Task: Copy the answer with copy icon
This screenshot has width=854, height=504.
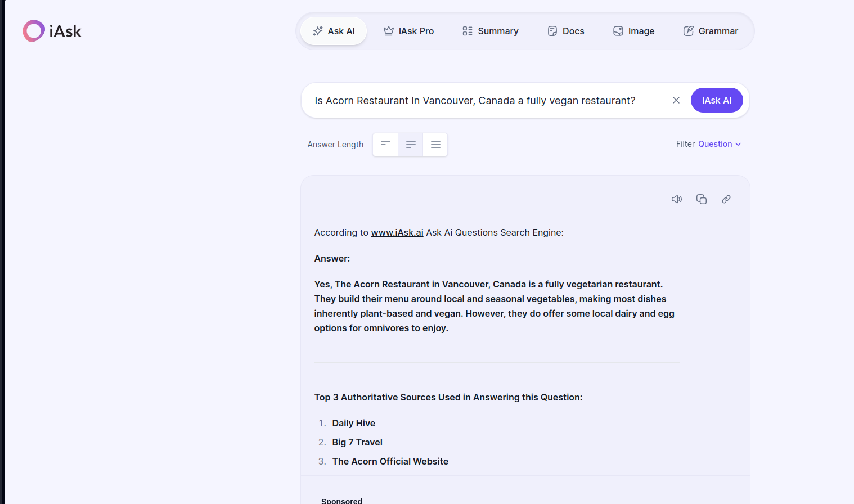Action: tap(702, 199)
